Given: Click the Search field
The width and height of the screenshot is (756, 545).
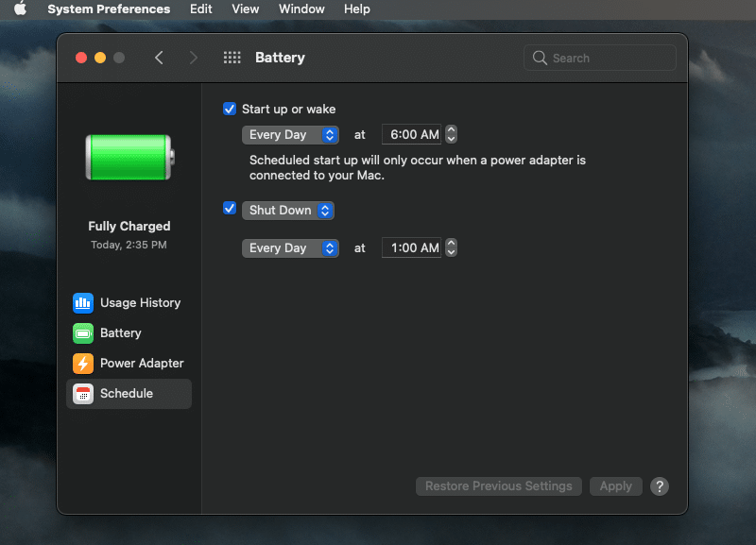Looking at the screenshot, I should [x=600, y=58].
